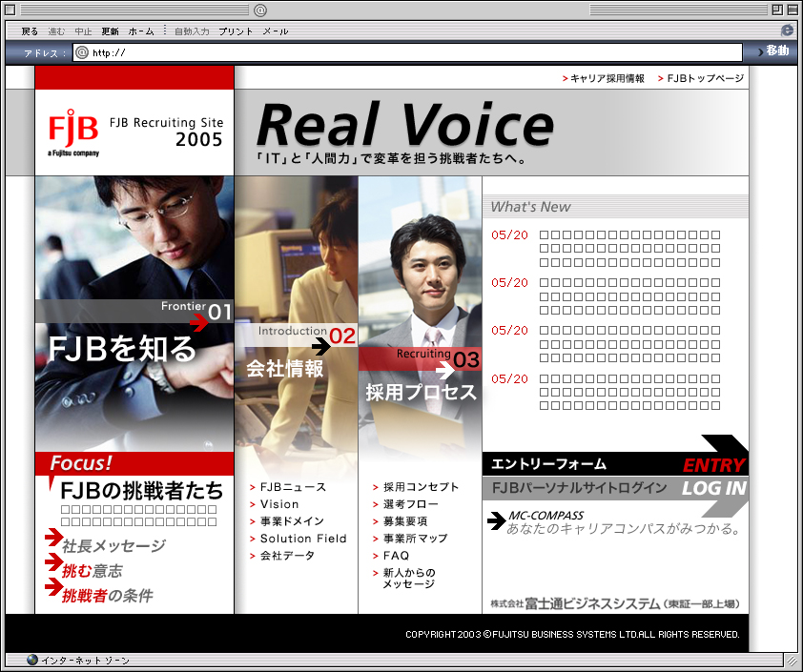Open the 事業所マップ link
The width and height of the screenshot is (803, 672).
[410, 539]
